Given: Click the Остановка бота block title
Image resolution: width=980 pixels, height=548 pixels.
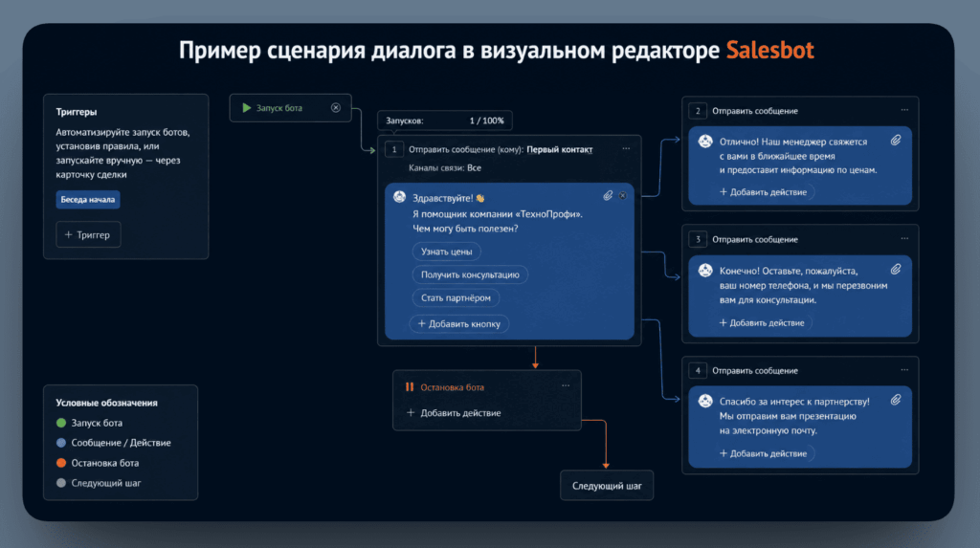Looking at the screenshot, I should pos(452,387).
